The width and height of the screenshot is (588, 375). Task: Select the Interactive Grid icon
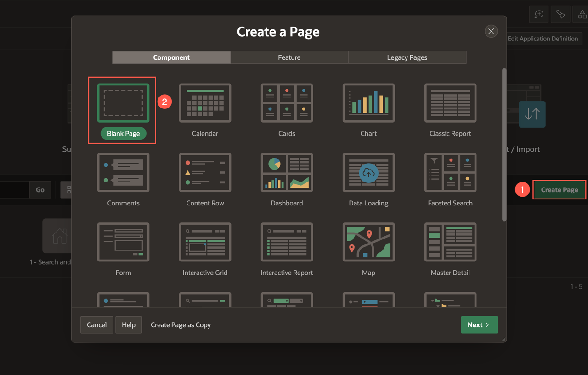coord(205,242)
